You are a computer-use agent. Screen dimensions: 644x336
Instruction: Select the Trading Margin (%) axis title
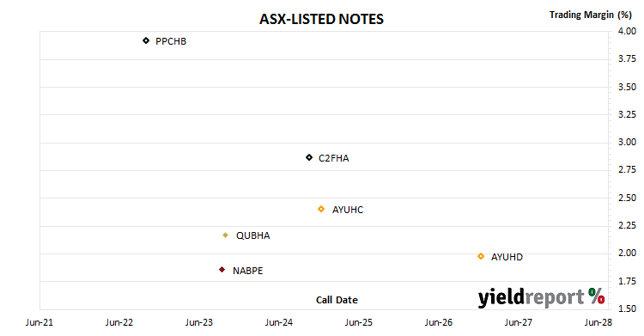[591, 15]
